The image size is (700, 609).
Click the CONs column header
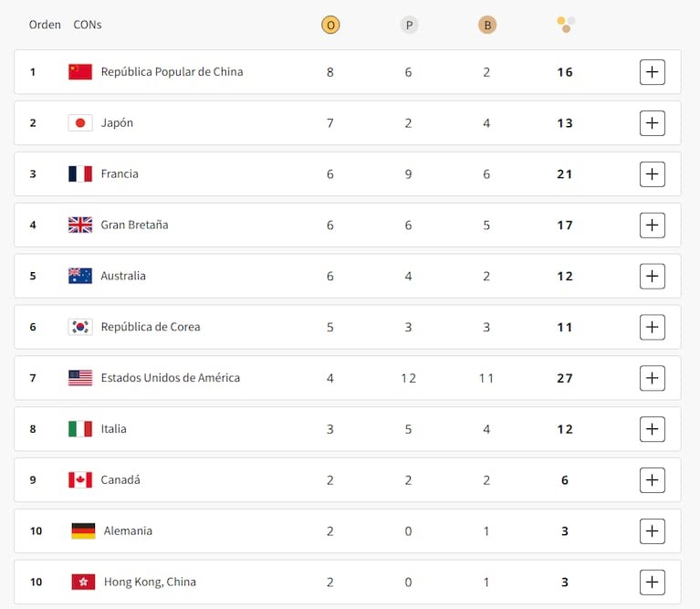click(x=88, y=25)
